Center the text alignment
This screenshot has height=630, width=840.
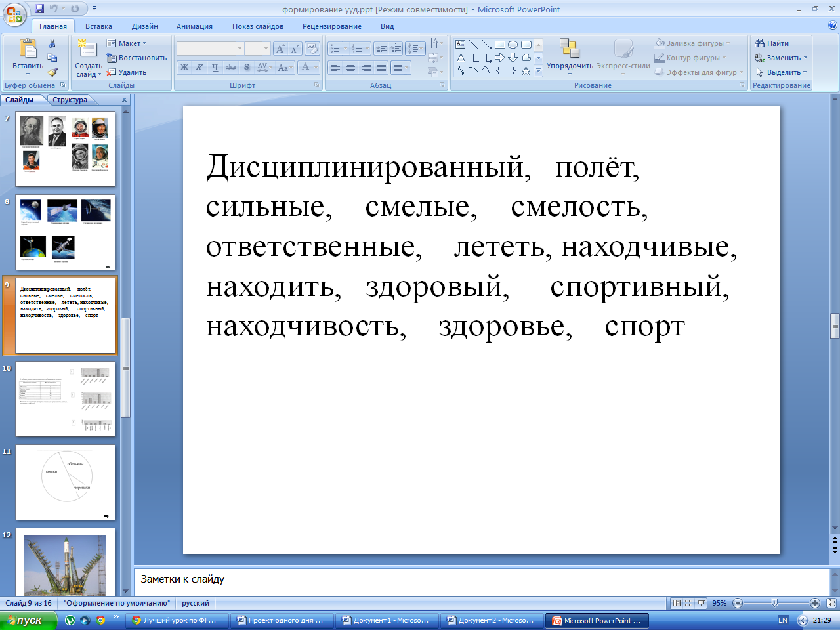350,67
